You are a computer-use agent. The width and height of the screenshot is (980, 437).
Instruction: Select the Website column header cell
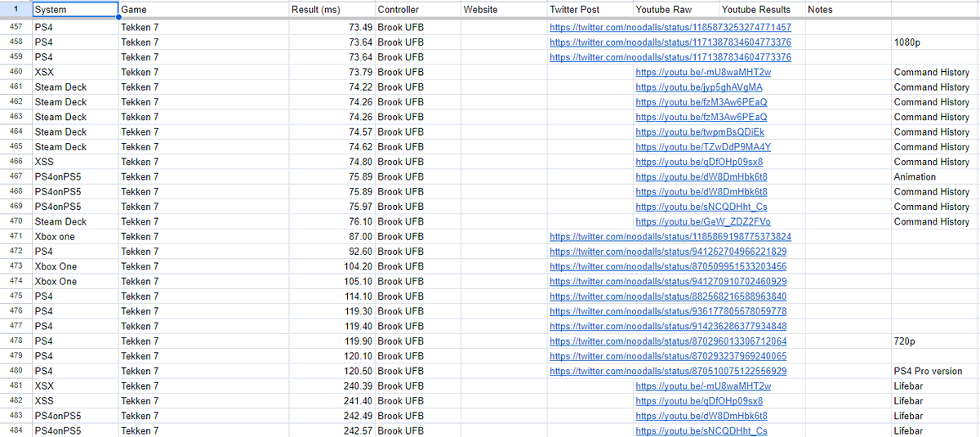(x=503, y=9)
